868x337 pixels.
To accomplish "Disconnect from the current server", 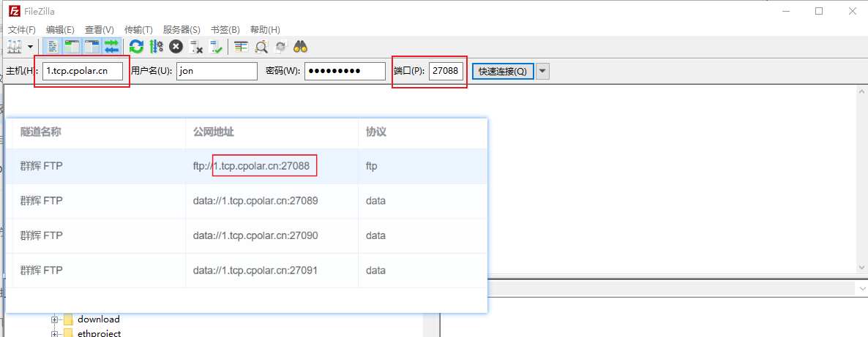I will tap(196, 47).
